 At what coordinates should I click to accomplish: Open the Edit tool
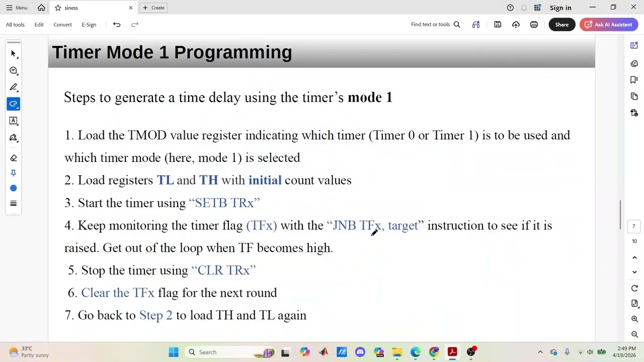(x=39, y=24)
